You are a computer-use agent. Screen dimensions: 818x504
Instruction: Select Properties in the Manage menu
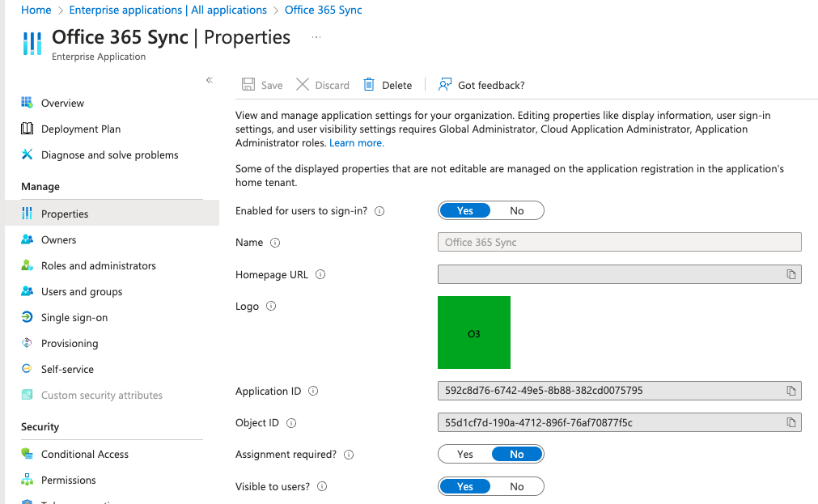point(112,214)
